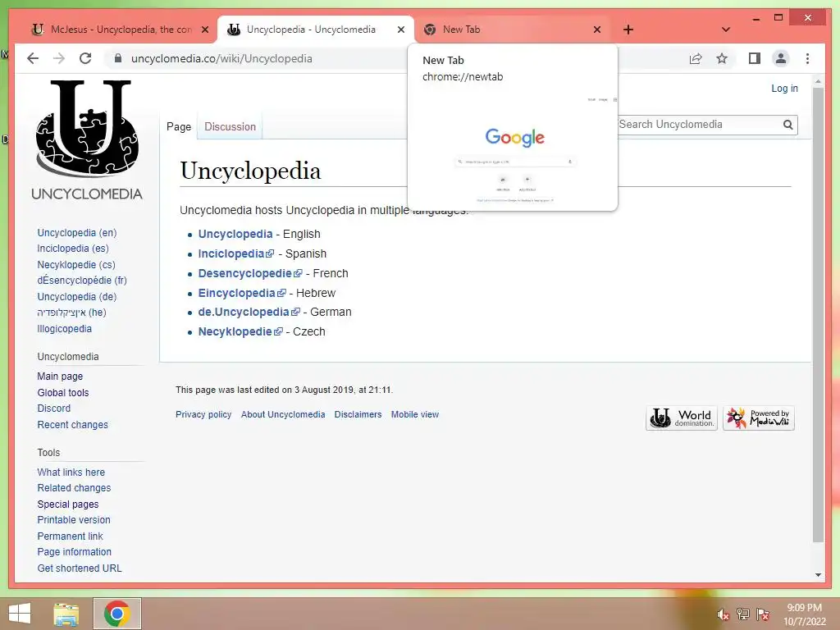Image resolution: width=840 pixels, height=630 pixels.
Task: Open Eincyclopedia Hebrew link
Action: [x=242, y=293]
